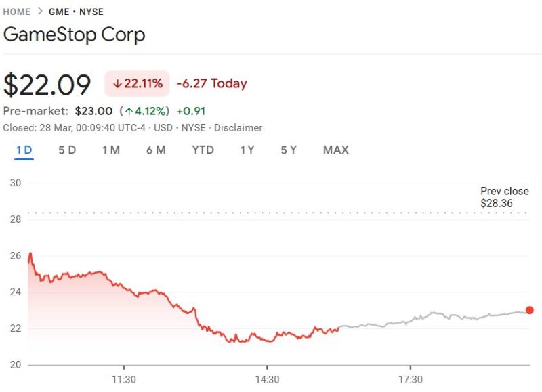Click the $22.09 current price
542x392 pixels.
[47, 85]
